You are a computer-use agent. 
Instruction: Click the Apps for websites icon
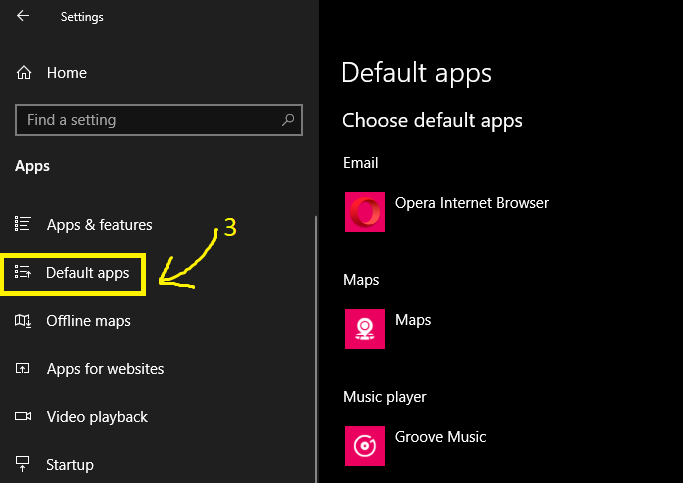pos(23,368)
